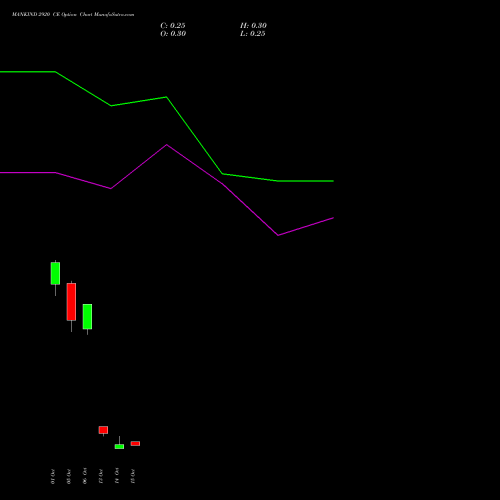
Task: Select the tall red candlestick above 03 Oct
Action: click(x=71, y=302)
